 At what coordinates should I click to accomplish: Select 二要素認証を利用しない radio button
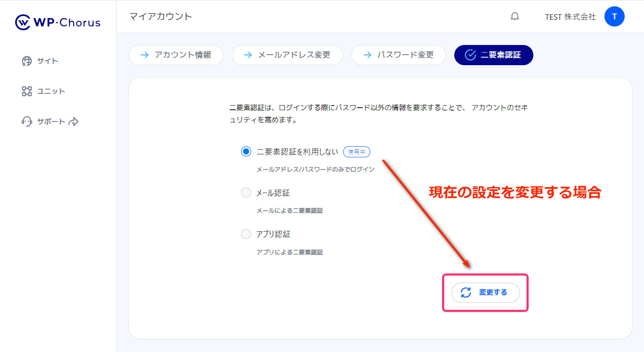pos(246,151)
